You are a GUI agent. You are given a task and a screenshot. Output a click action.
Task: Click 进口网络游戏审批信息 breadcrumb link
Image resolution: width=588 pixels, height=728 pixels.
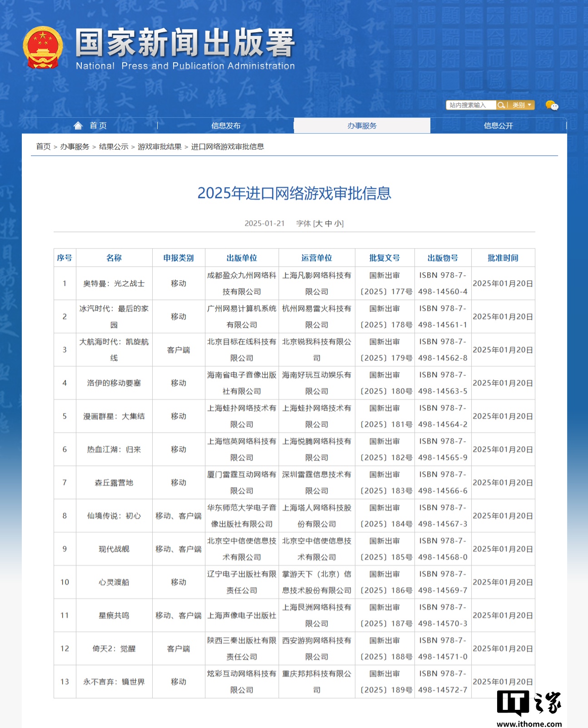coord(227,146)
